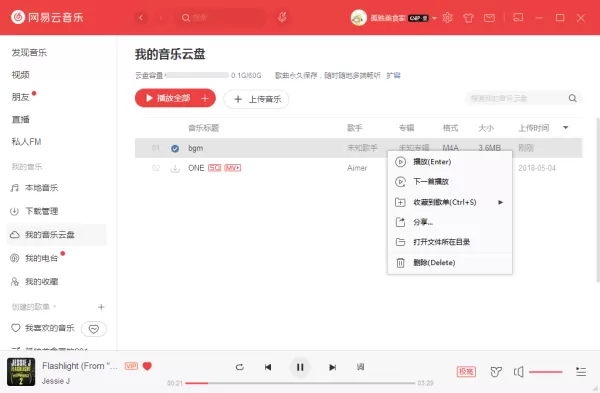Open MV badge on ONE

tap(233, 168)
